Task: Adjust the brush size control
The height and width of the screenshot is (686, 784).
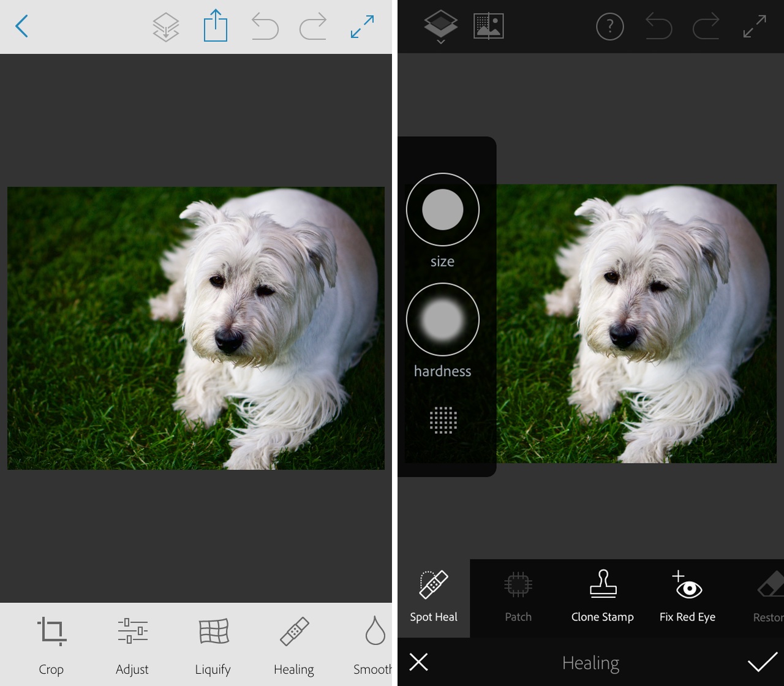Action: point(443,209)
